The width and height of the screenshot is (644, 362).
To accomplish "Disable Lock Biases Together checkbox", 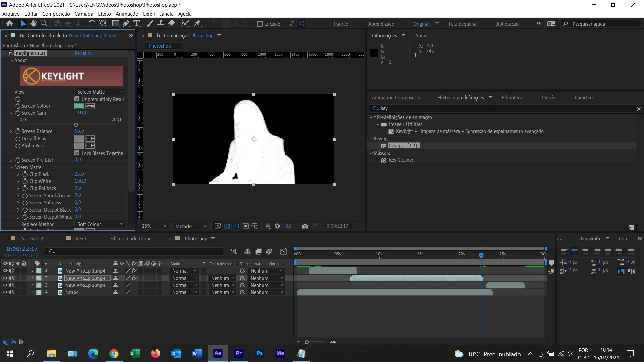I will (x=77, y=153).
